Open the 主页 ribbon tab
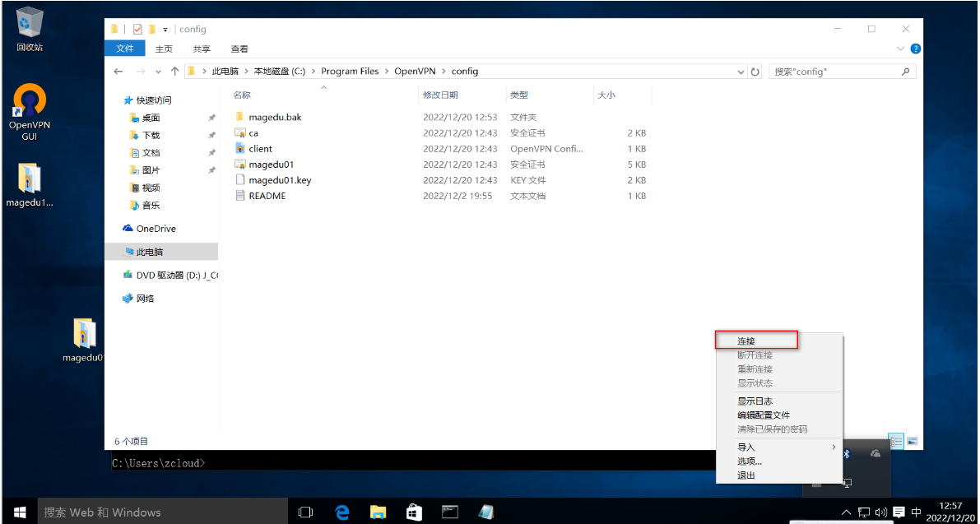Screen dimensions: 980x524 tap(164, 49)
